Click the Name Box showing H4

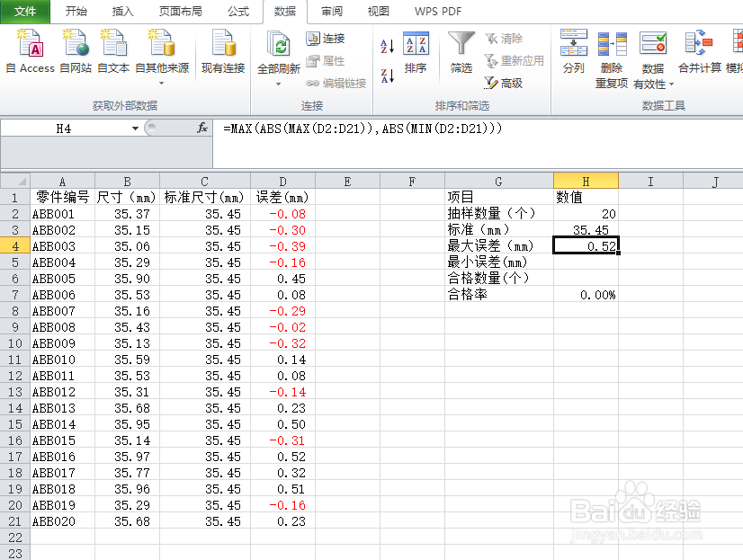pos(64,129)
